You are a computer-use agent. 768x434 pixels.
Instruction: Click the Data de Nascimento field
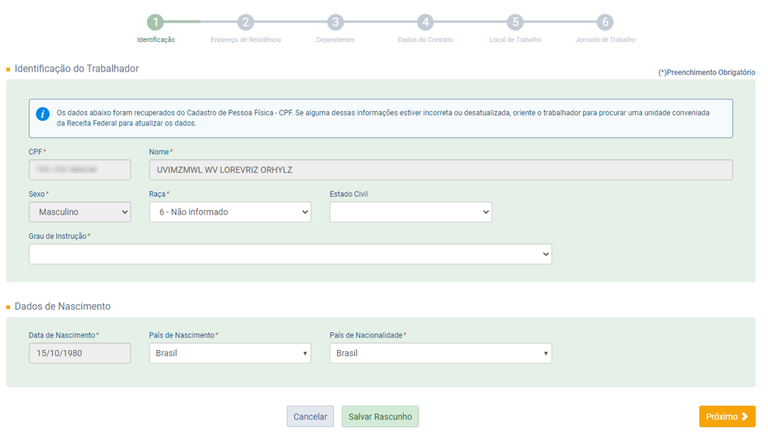tap(80, 353)
